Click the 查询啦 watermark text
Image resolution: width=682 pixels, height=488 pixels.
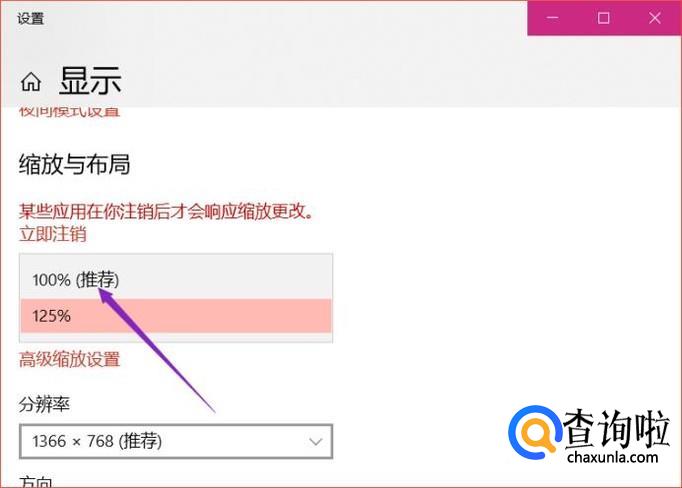[616, 428]
